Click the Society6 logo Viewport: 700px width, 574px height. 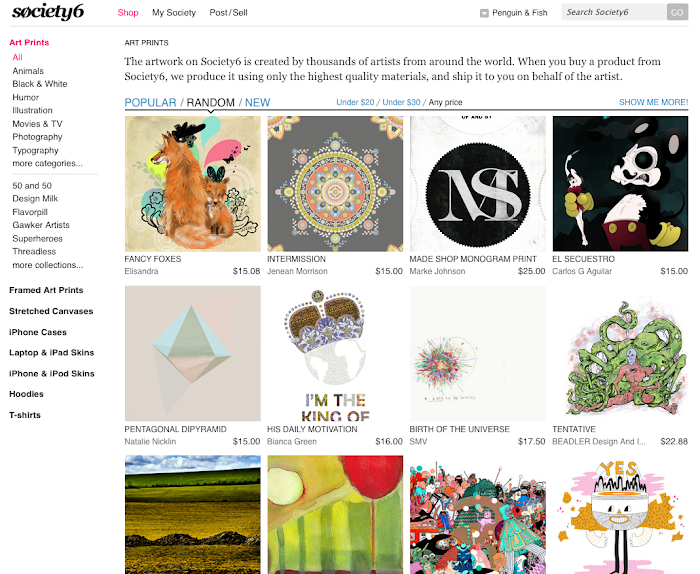coord(48,12)
